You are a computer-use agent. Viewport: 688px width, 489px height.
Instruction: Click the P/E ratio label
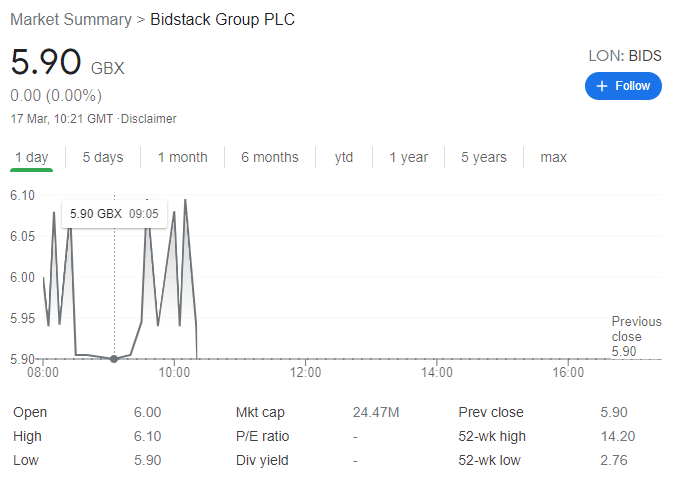click(x=262, y=436)
